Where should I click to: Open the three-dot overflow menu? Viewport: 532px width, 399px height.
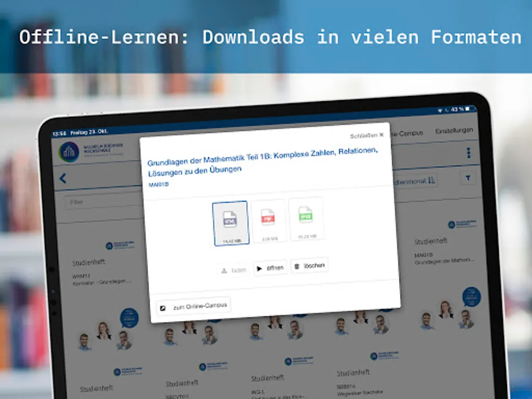(x=468, y=153)
